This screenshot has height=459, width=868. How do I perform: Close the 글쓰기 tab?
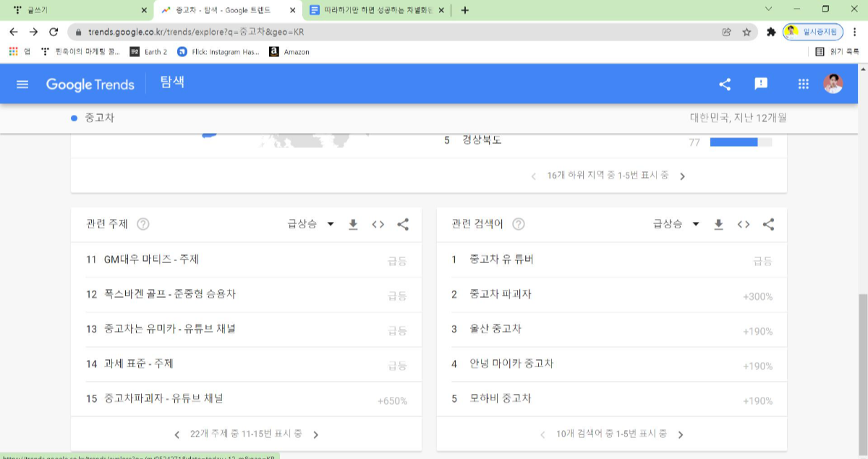click(144, 10)
